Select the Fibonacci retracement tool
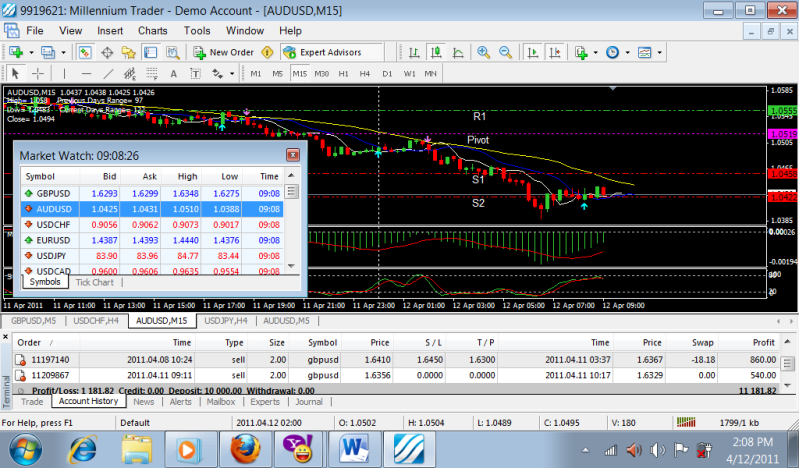 [x=152, y=74]
